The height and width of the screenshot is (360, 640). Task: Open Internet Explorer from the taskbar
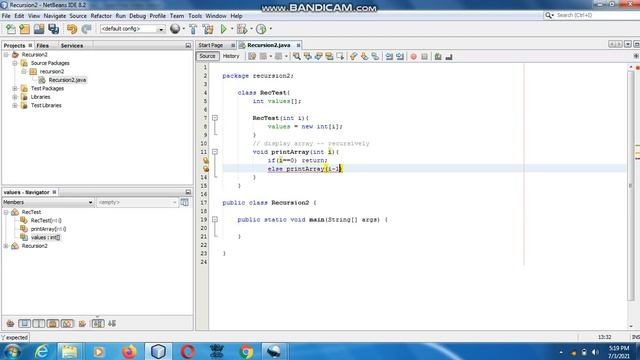pyautogui.click(x=42, y=351)
